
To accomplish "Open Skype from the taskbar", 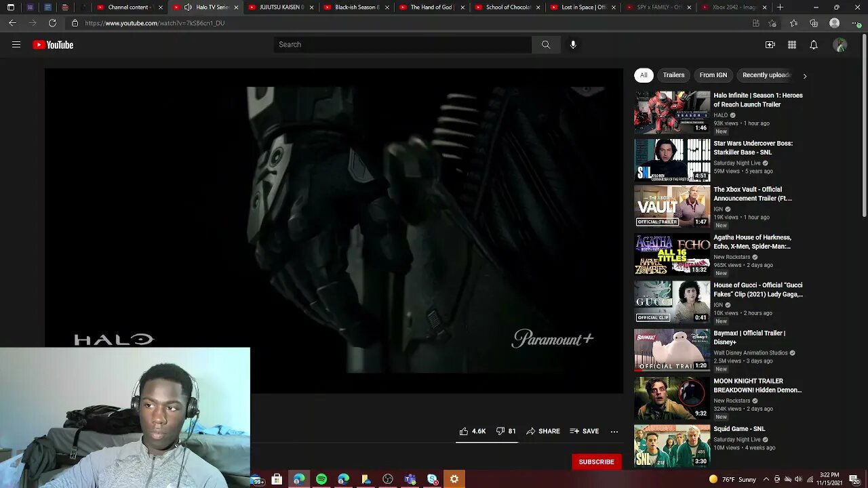I will (433, 480).
